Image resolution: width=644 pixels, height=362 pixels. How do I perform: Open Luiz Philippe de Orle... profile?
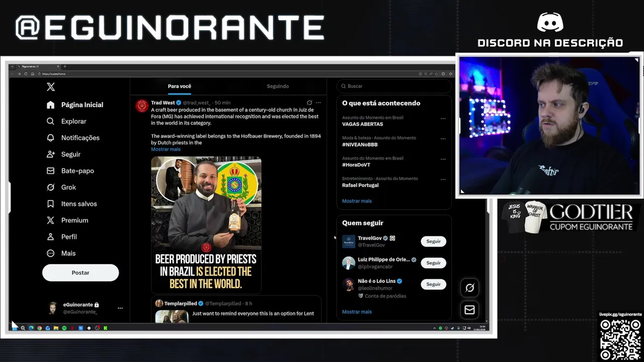[x=383, y=260]
